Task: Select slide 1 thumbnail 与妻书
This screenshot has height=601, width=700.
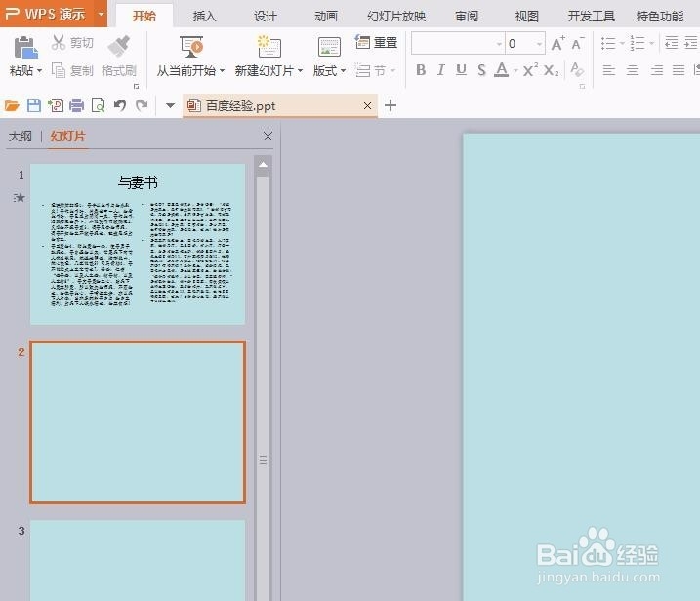Action: [138, 244]
